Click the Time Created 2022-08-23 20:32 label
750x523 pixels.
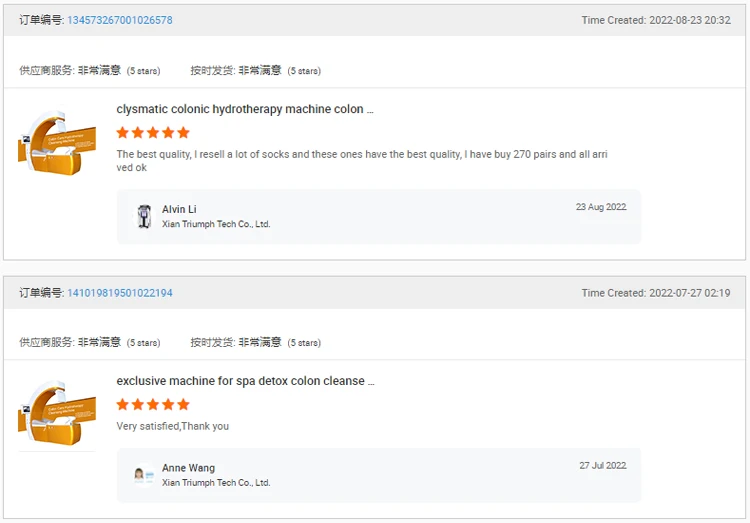click(655, 20)
